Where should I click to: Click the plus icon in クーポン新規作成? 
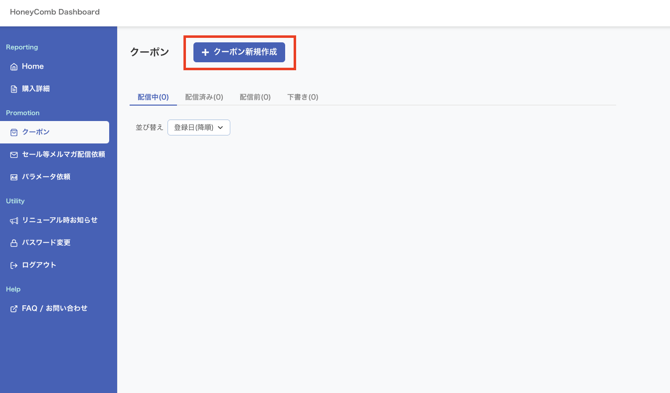pos(205,52)
